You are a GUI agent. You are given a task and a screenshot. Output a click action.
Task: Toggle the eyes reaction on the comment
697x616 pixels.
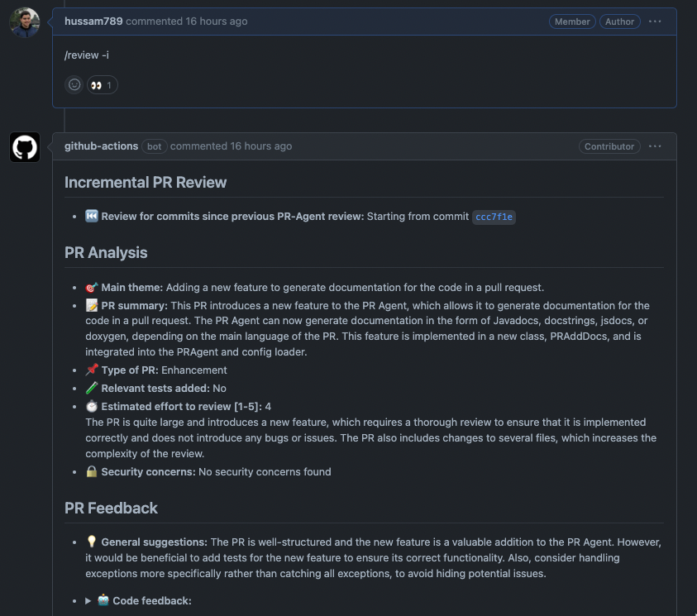click(x=102, y=84)
